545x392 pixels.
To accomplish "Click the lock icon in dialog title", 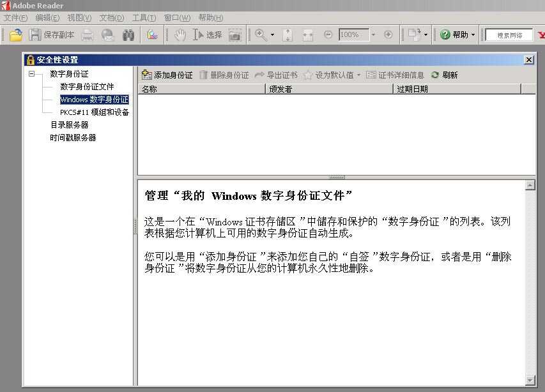I will pyautogui.click(x=30, y=60).
